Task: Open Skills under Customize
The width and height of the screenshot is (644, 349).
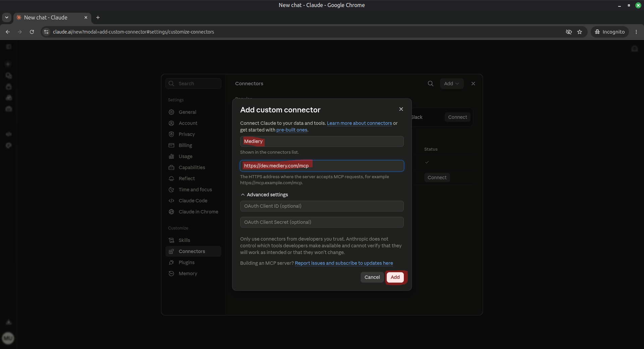Action: (x=193, y=240)
